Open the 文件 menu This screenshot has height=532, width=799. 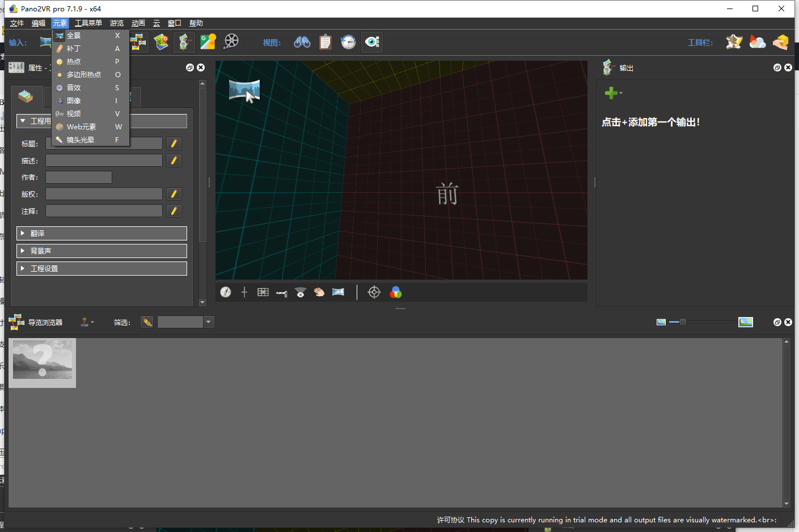click(x=17, y=23)
